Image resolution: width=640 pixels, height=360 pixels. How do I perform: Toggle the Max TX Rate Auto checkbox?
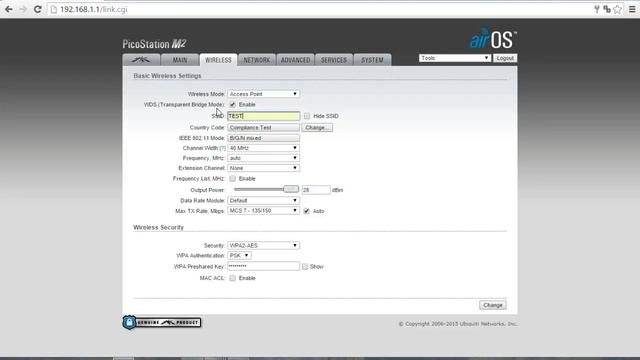point(307,211)
